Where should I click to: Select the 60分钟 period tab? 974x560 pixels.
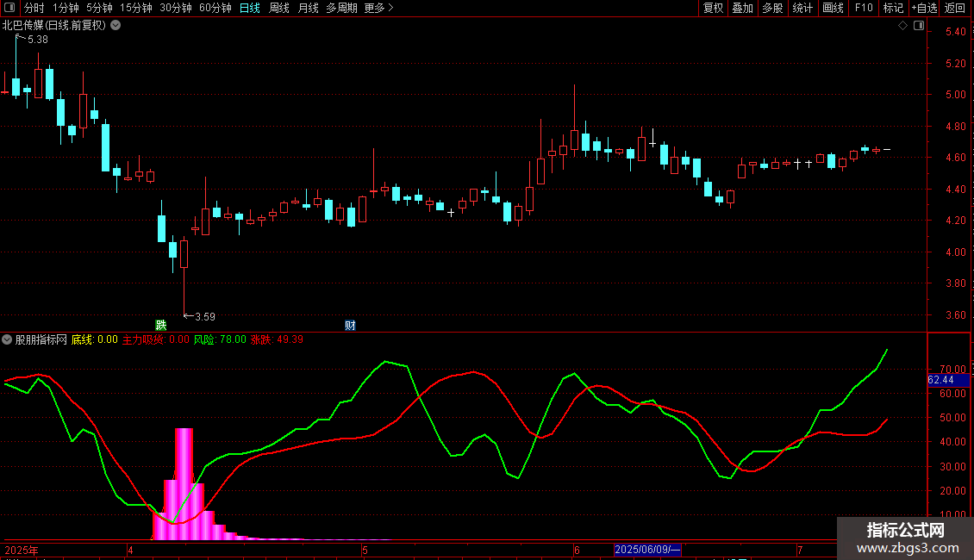(215, 8)
